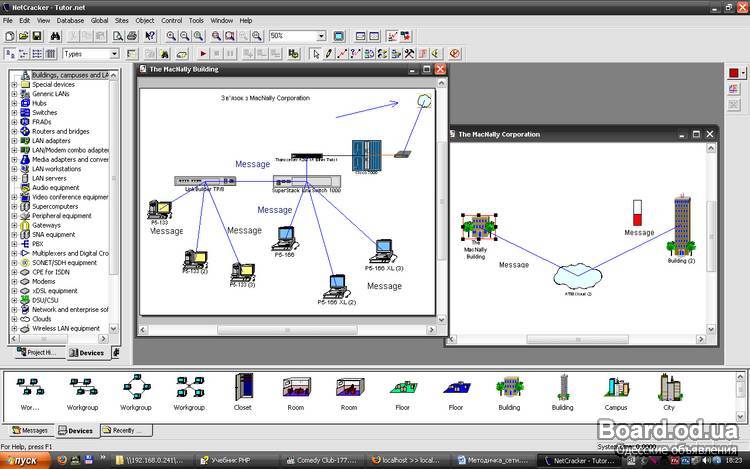Screen dimensions: 750x469
Task: Open localhost browser taskbar button
Action: (x=407, y=460)
